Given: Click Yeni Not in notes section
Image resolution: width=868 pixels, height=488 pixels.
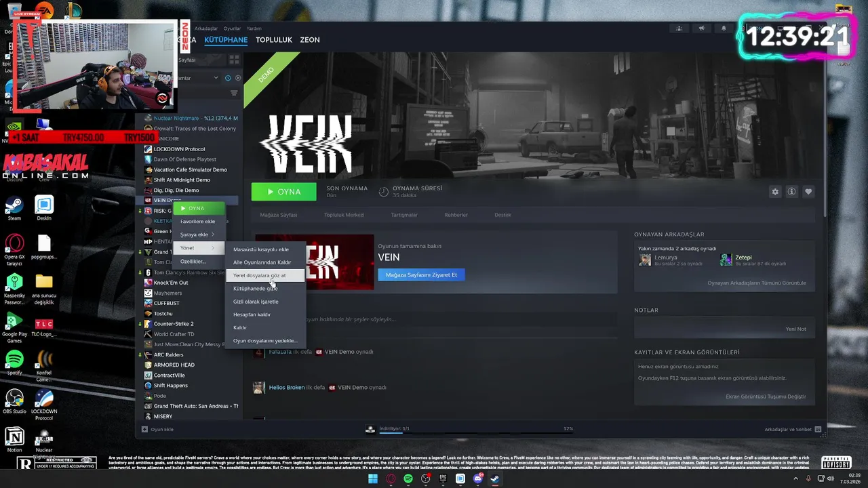Looking at the screenshot, I should pos(795,329).
